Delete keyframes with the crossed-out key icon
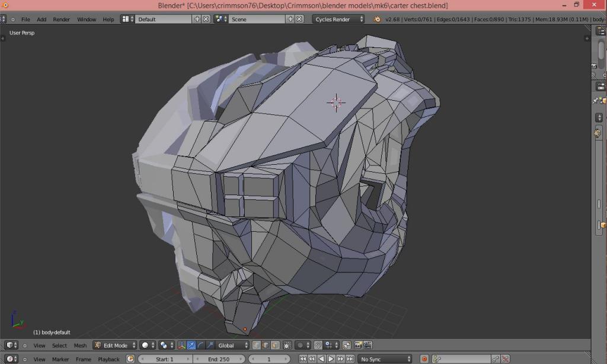607x364 pixels. tap(505, 359)
